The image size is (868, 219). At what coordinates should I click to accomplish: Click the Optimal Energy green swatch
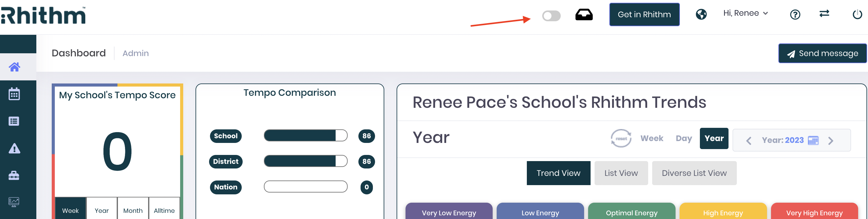(x=632, y=211)
